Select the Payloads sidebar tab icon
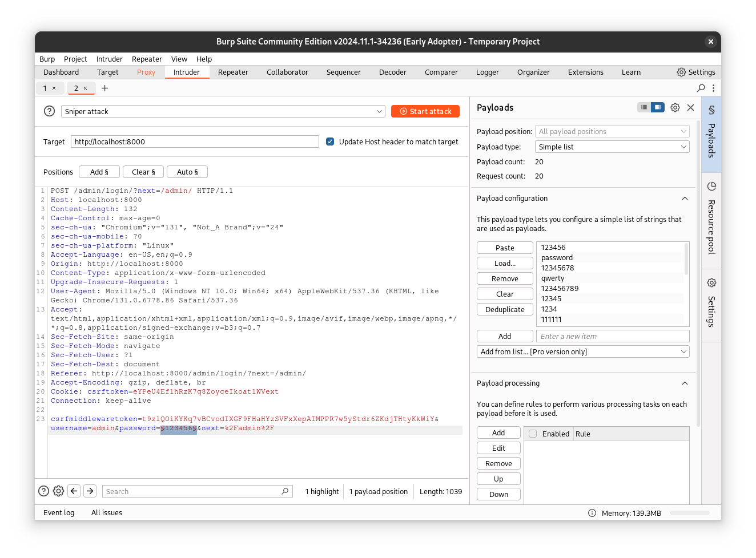 (711, 110)
